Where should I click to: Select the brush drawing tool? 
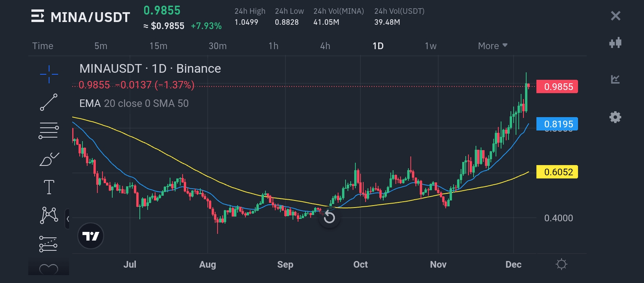(49, 159)
